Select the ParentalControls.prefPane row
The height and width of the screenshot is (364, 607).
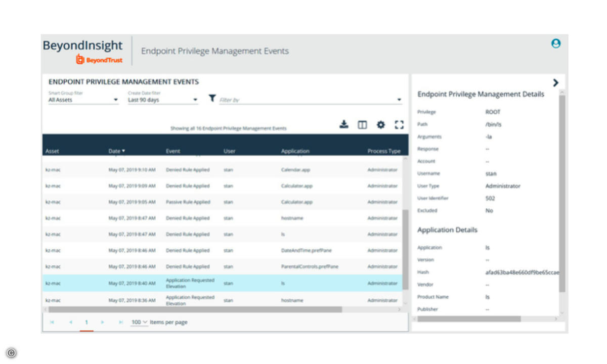coord(222,266)
